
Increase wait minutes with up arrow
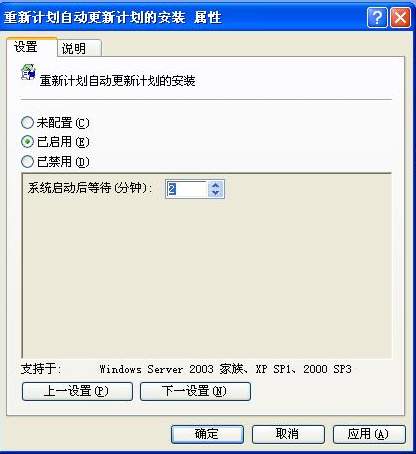(215, 185)
